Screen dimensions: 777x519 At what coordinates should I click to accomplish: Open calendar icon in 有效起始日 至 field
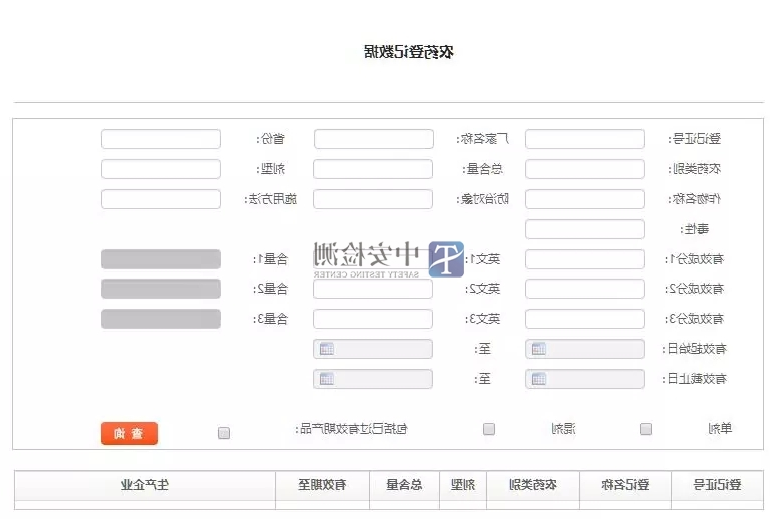point(327,349)
